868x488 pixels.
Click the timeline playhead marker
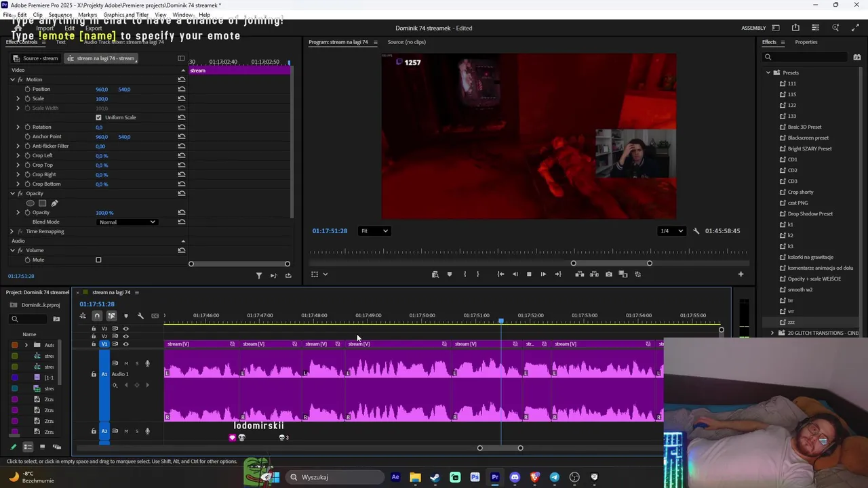[x=501, y=321]
